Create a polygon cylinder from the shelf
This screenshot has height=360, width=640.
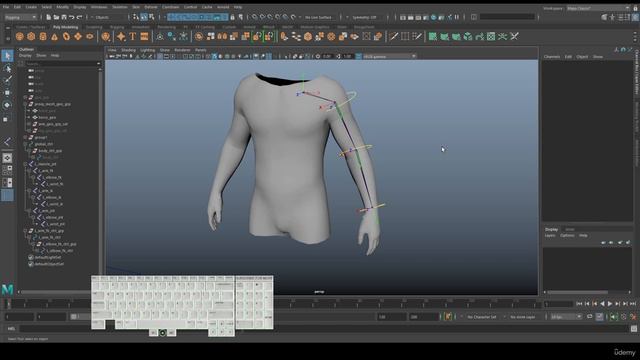point(43,37)
